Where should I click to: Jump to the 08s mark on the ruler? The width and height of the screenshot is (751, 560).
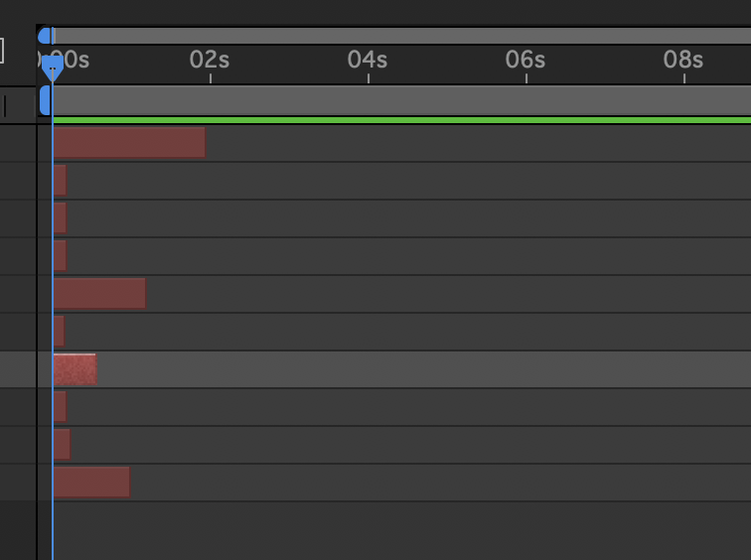(x=683, y=62)
